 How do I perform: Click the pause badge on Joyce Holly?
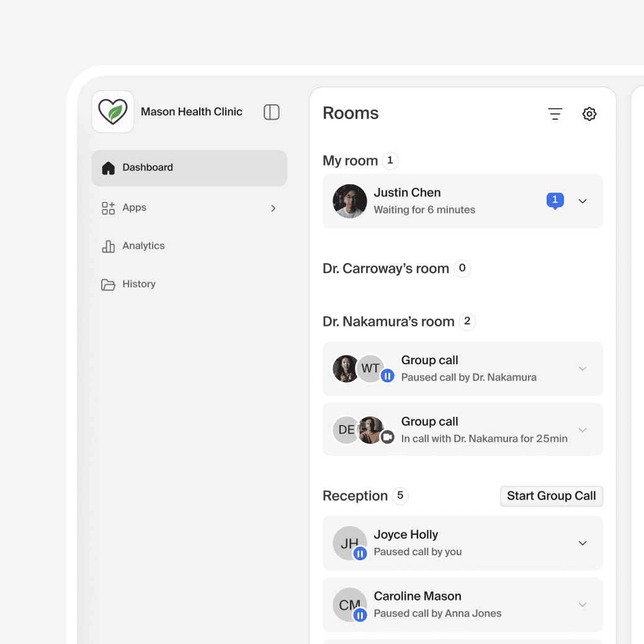coord(360,553)
